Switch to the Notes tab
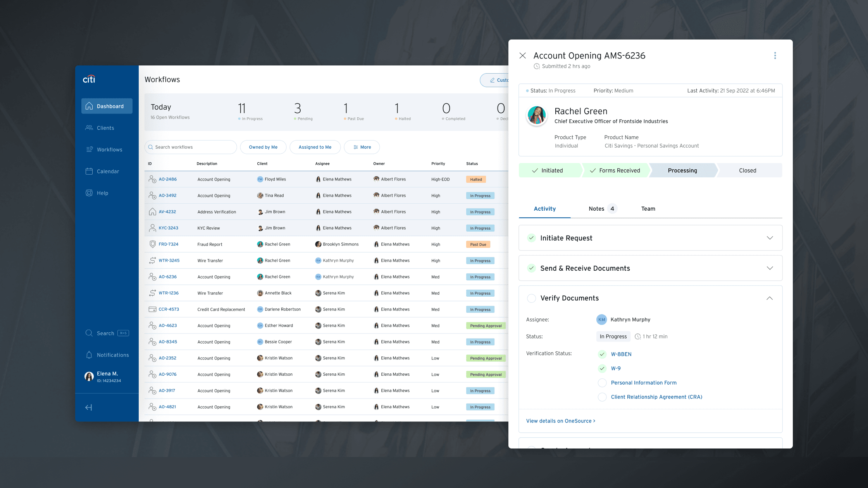This screenshot has height=488, width=868. pyautogui.click(x=603, y=209)
